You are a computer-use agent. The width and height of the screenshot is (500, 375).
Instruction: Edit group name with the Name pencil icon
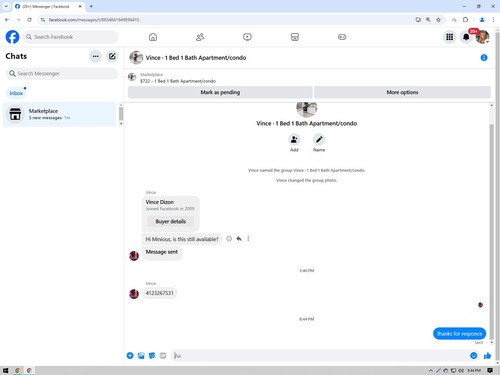319,139
